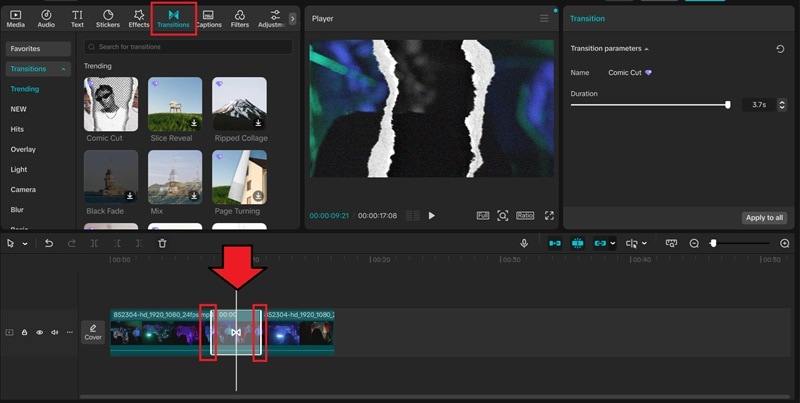Select the NEW transitions category

[18, 109]
